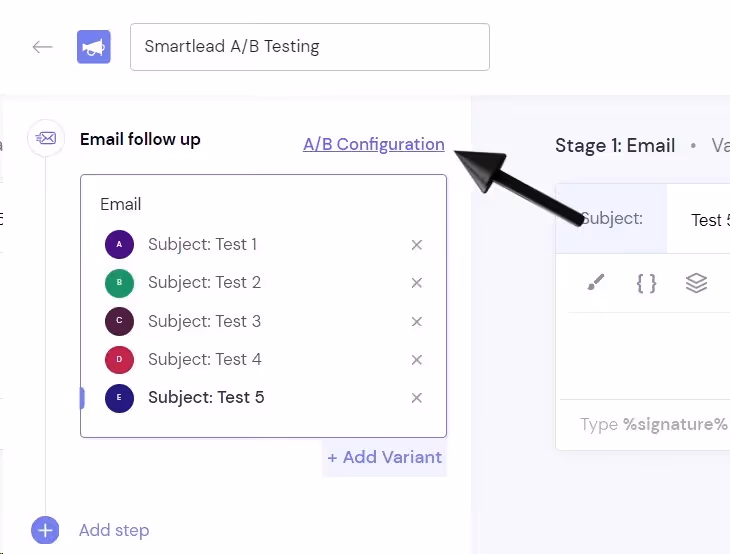The image size is (730, 554).
Task: Remove variant Subject: Test 1
Action: point(417,245)
